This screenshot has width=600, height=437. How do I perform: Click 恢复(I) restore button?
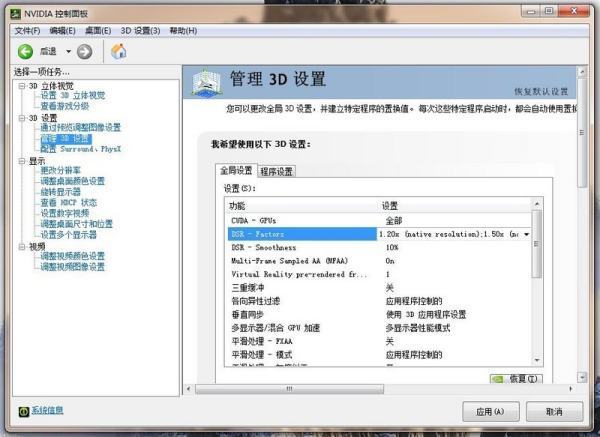tap(516, 379)
